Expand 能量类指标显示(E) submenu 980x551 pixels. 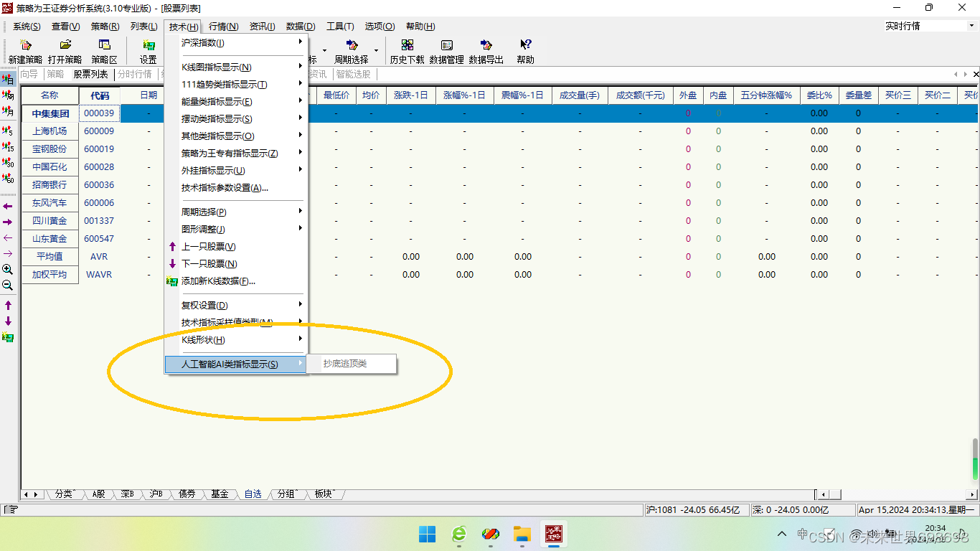[x=237, y=102]
